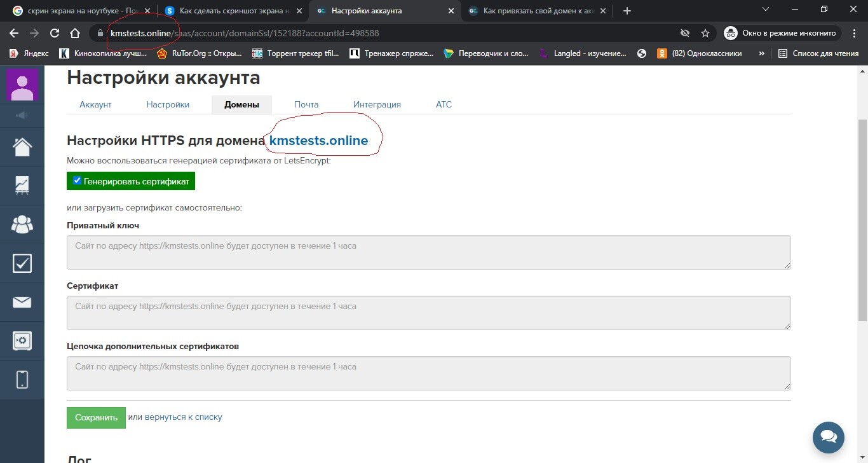Expand the bookmarks overflow chevron
Viewport: 868px width, 463px height.
click(x=761, y=53)
